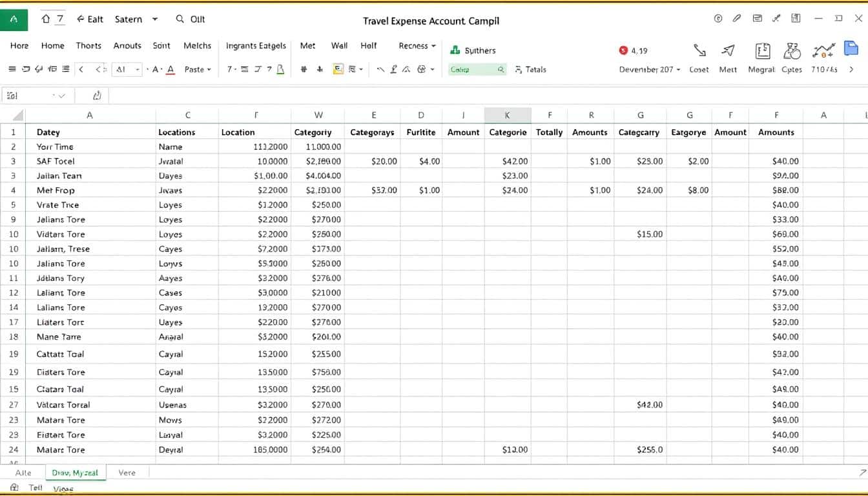Open the Megral document icon

(762, 51)
